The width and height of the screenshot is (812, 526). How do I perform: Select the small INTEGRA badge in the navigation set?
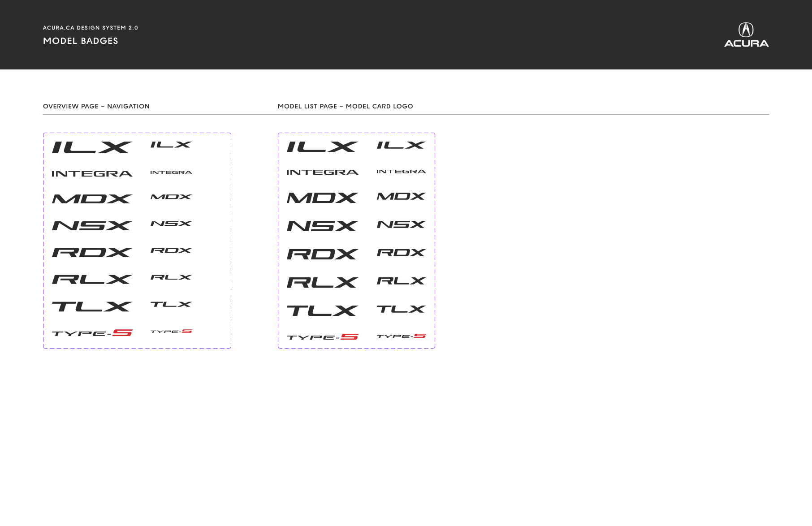[171, 172]
